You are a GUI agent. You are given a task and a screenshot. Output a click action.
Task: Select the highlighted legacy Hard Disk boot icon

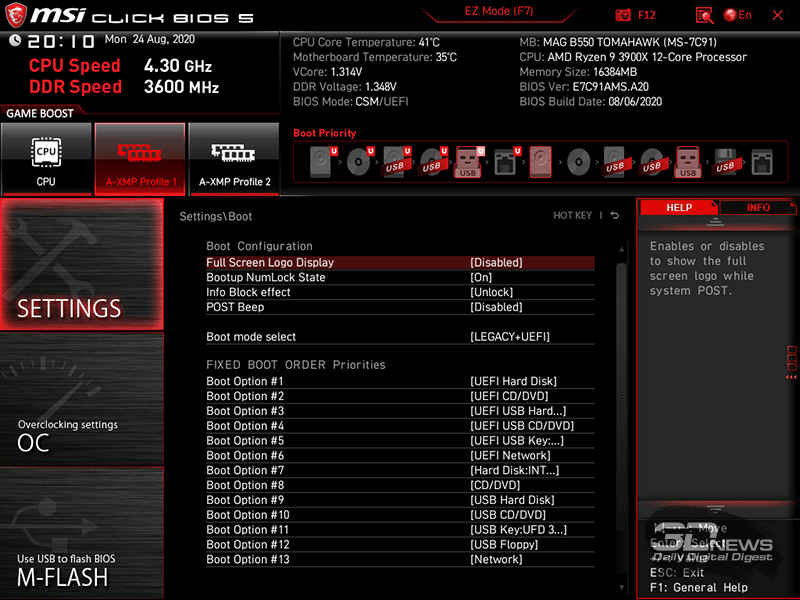(x=540, y=162)
